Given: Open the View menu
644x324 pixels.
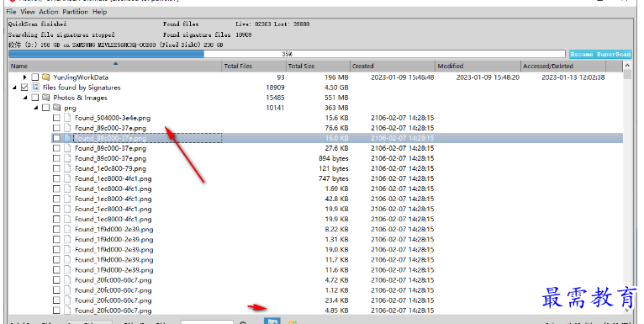Looking at the screenshot, I should pyautogui.click(x=28, y=12).
